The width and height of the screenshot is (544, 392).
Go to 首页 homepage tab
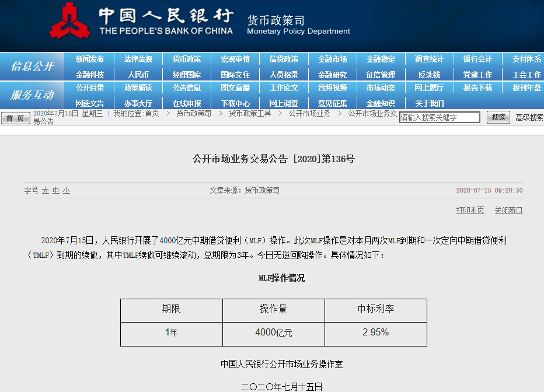tap(15, 117)
